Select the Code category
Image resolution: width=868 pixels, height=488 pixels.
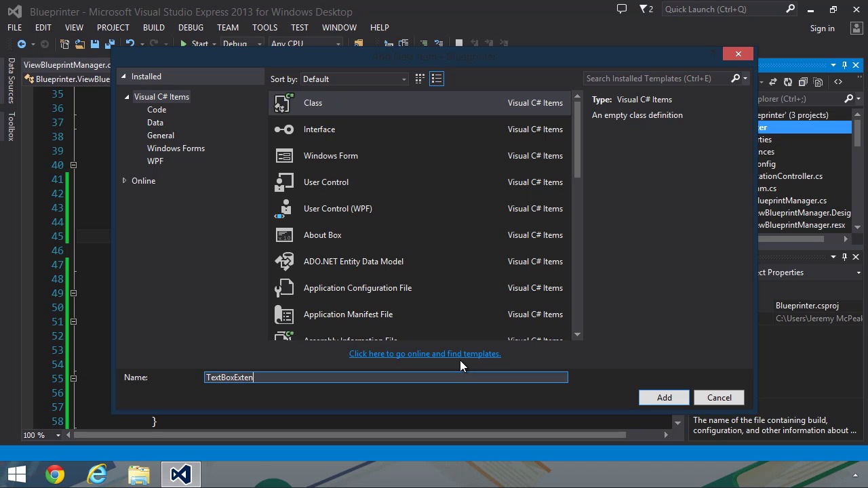pyautogui.click(x=157, y=110)
